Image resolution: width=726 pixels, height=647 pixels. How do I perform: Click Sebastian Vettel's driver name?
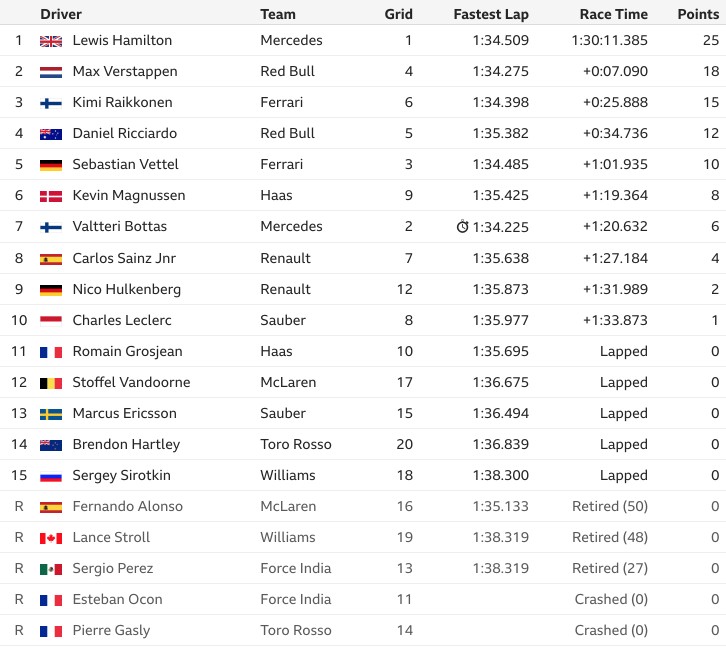click(125, 164)
